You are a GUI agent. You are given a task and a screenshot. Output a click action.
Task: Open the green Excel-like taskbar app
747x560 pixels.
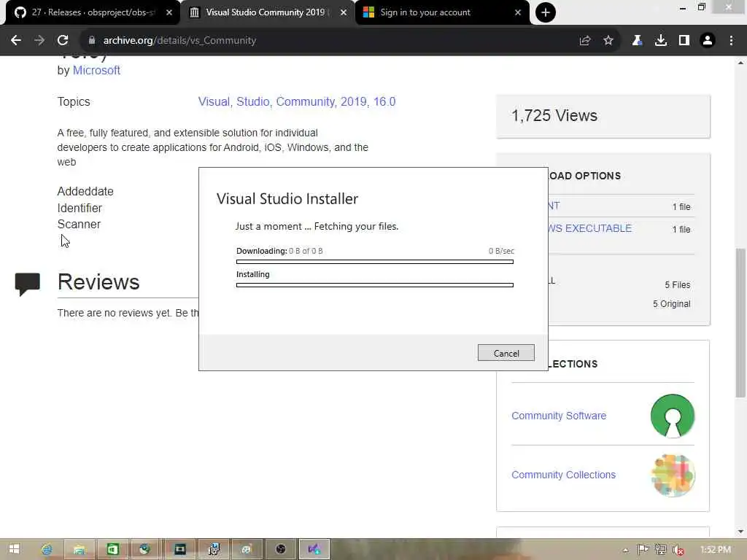coord(112,549)
